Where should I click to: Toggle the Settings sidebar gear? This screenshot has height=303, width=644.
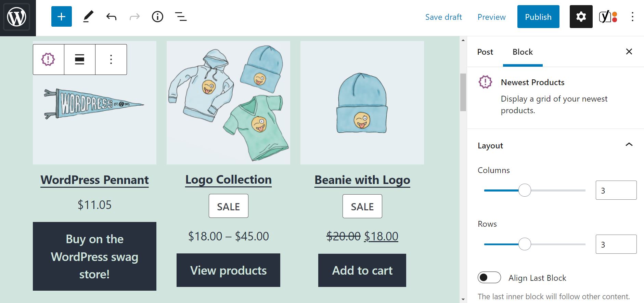click(x=581, y=16)
